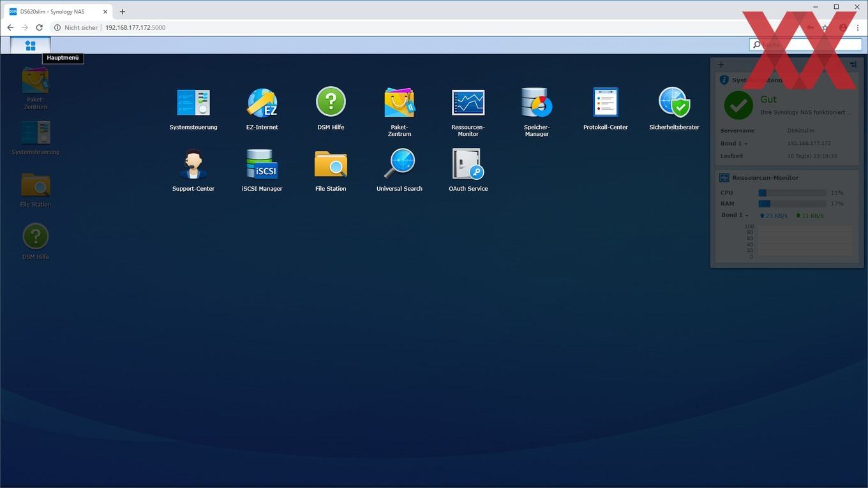Click the network usage graph

tap(804, 242)
